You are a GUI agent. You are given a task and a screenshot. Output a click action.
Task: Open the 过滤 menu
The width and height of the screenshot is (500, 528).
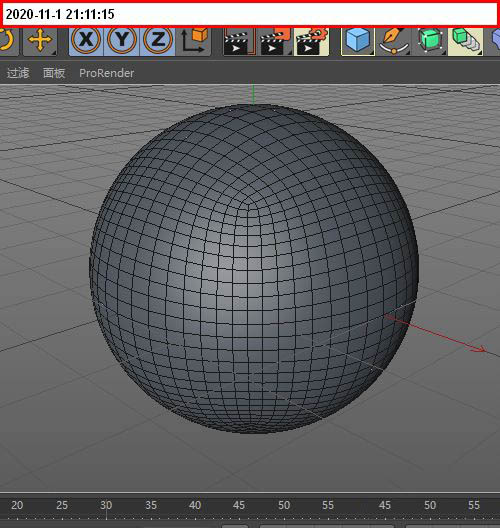pos(18,73)
